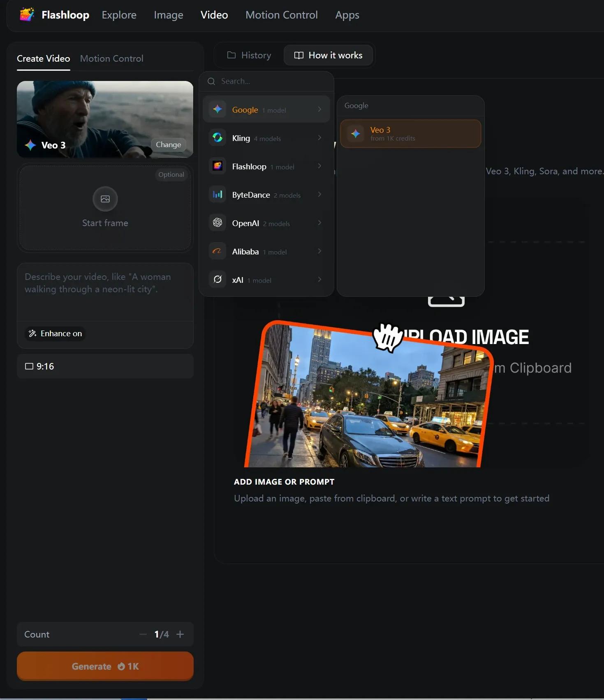Expand the ByteDance models chevron
This screenshot has height=700, width=604.
click(319, 194)
